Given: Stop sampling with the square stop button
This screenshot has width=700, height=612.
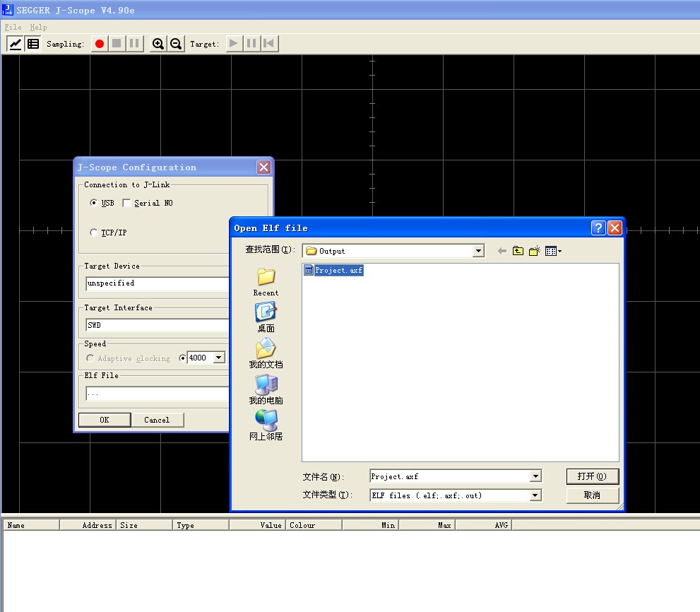Looking at the screenshot, I should [117, 44].
